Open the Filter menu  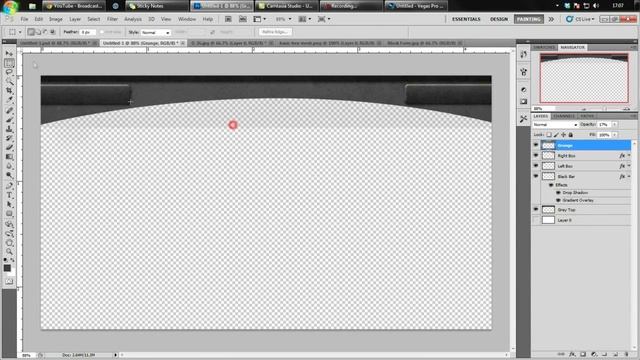pos(112,19)
